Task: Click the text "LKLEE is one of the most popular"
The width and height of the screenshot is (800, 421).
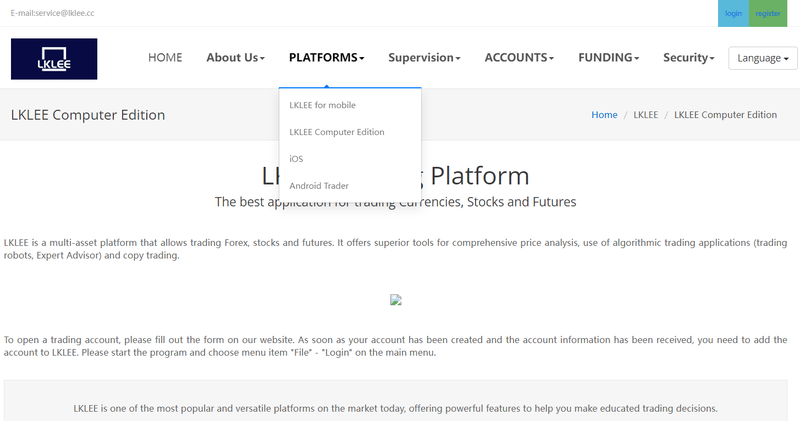Action: (395, 408)
